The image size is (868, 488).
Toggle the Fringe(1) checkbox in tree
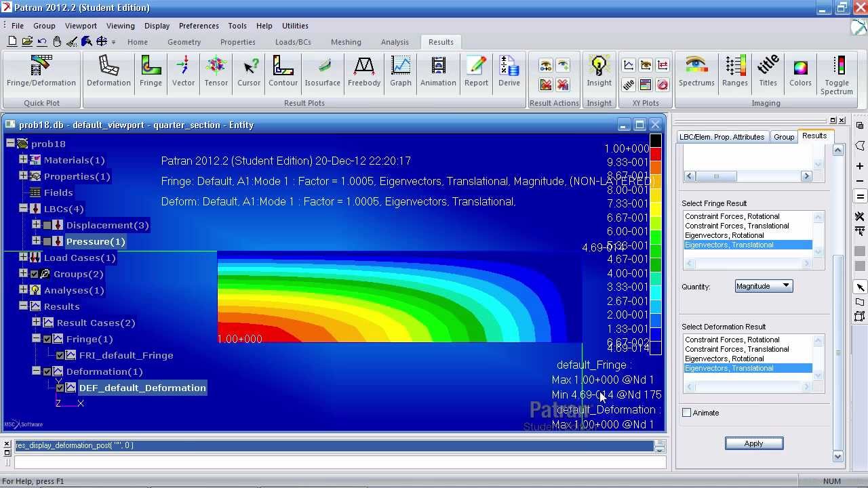click(x=47, y=339)
